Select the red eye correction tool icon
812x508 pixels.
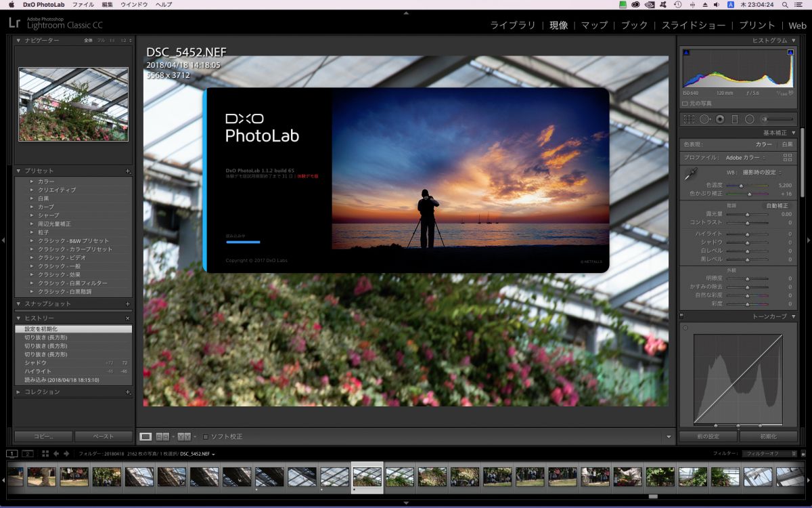point(720,119)
